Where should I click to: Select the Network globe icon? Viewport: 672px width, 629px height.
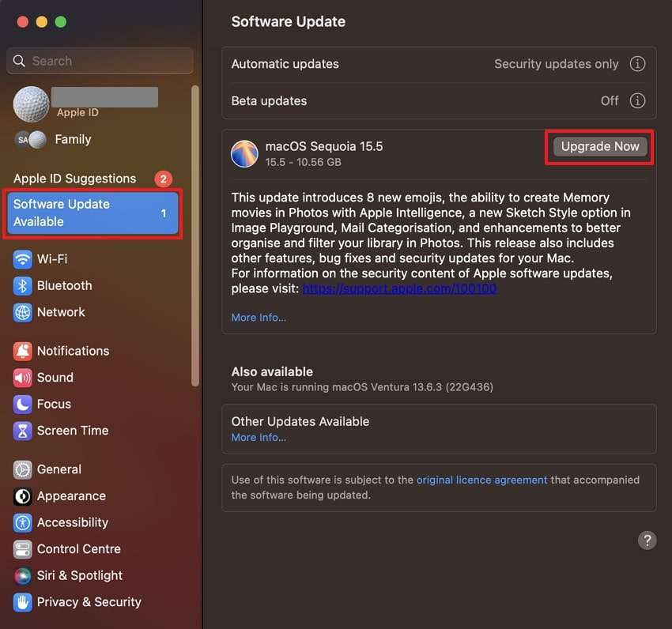(x=22, y=312)
